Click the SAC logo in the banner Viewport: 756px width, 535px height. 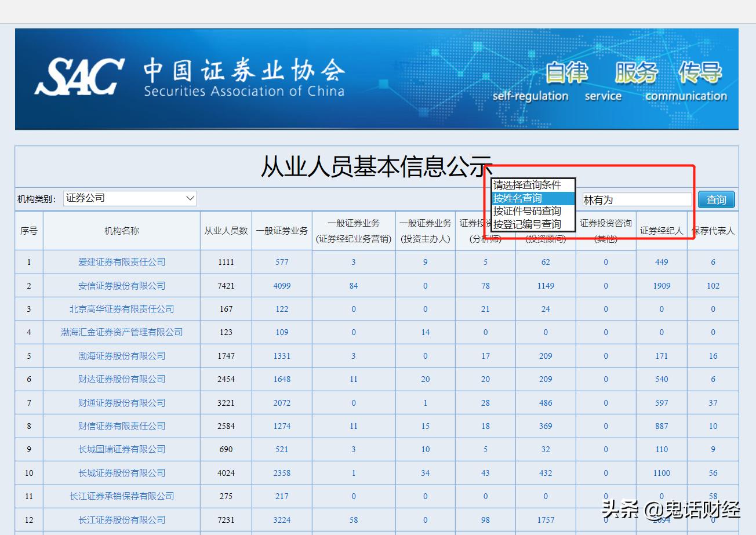tap(78, 74)
